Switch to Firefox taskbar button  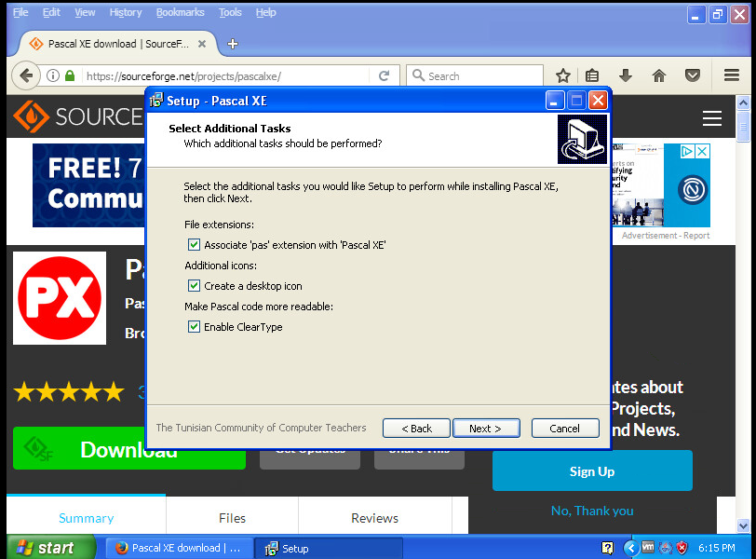(x=179, y=548)
